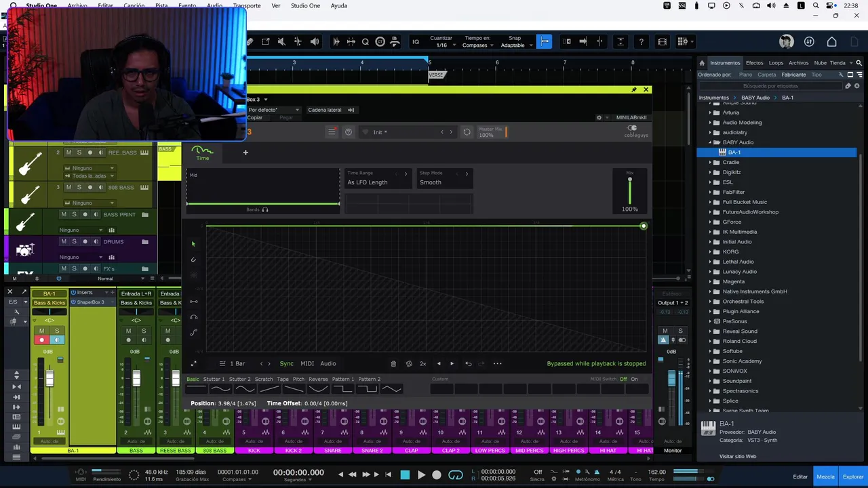Click the ShaperBox help question-mark icon

[349, 132]
